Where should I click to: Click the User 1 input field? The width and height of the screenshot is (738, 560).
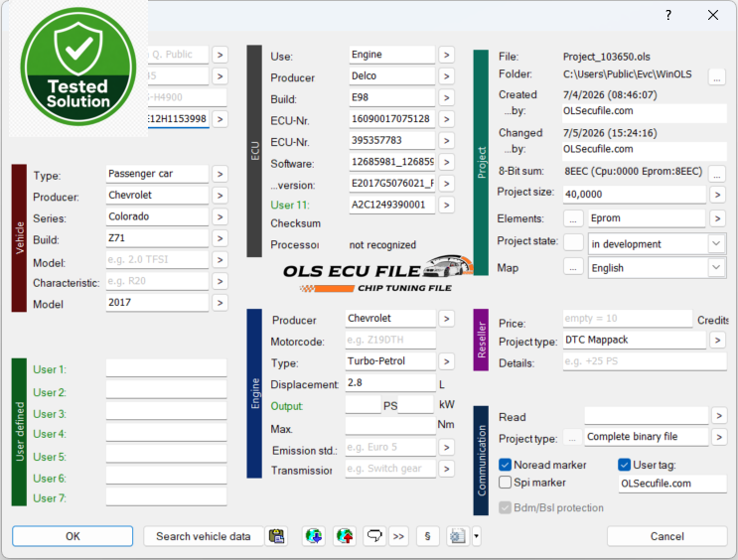[166, 368]
